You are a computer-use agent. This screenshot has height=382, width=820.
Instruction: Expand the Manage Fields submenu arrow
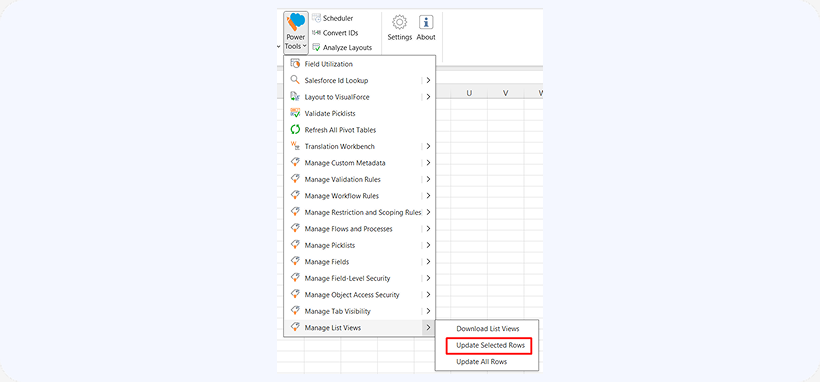[x=428, y=262]
